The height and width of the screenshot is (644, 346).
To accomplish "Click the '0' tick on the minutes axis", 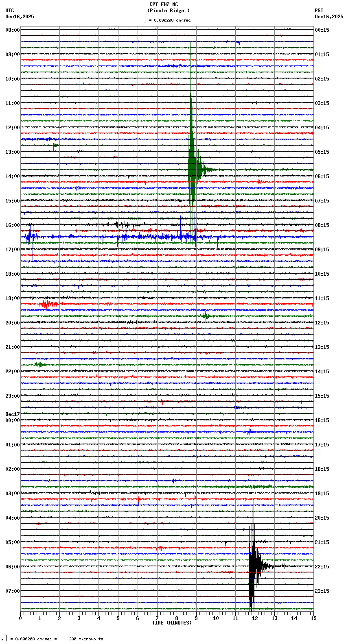I will (x=20, y=618).
